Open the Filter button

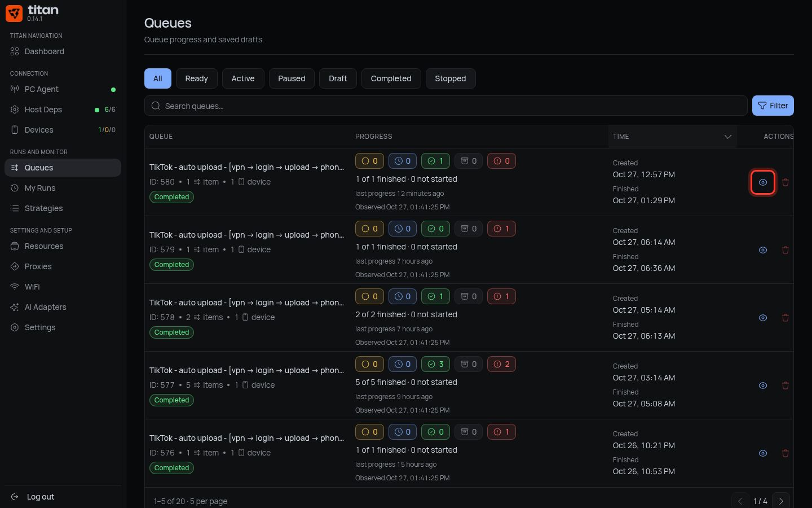click(773, 106)
